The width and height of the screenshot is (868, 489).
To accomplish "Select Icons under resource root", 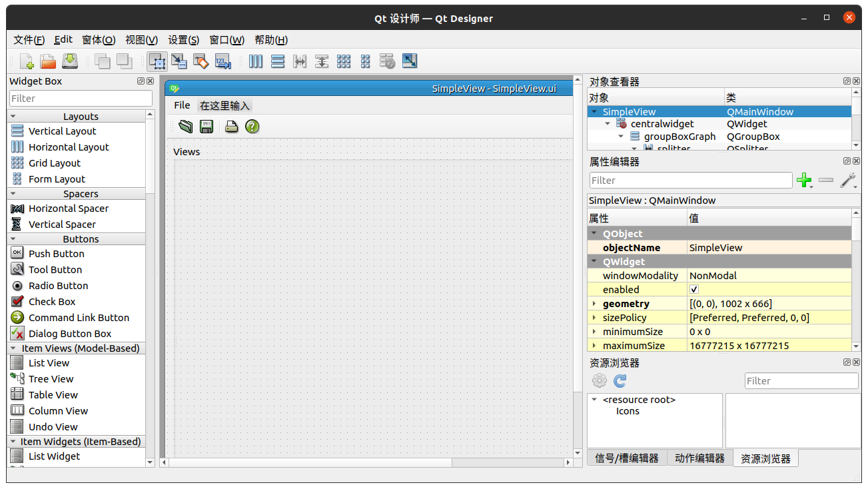I will click(628, 411).
